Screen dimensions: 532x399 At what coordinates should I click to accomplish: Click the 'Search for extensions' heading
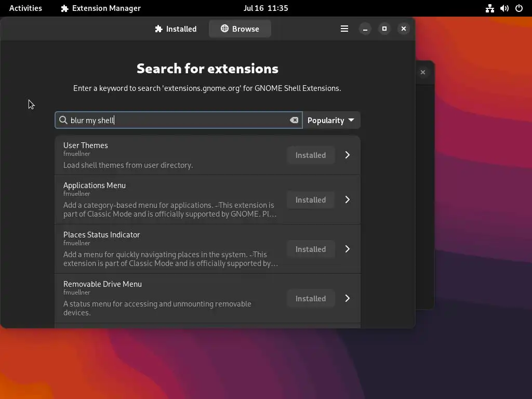tap(207, 69)
